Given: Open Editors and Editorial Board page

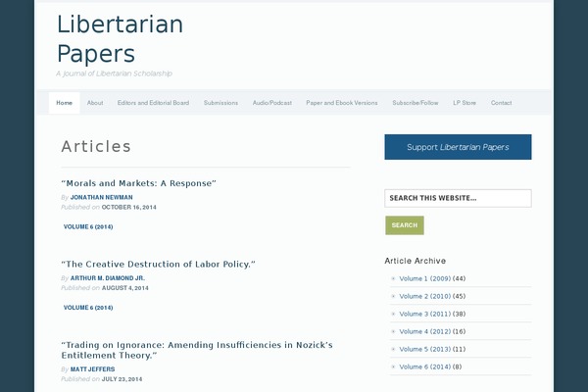Looking at the screenshot, I should (153, 103).
